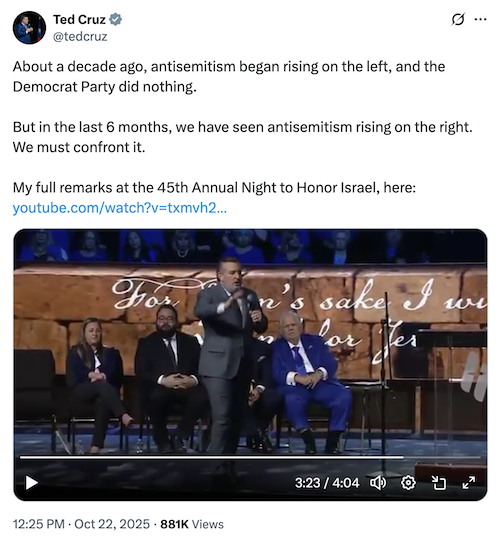The height and width of the screenshot is (544, 500).
Task: Open Ted Cruz's profile avatar
Action: tap(29, 28)
